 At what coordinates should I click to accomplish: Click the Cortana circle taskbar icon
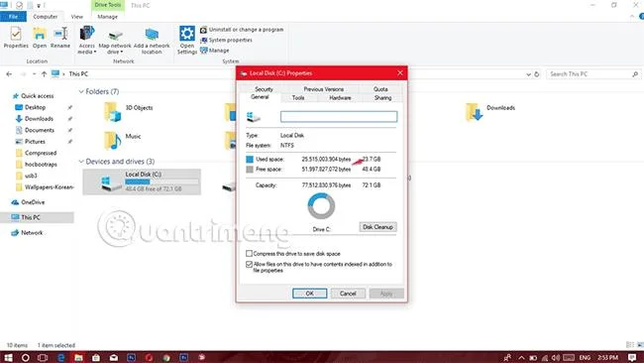point(25,357)
